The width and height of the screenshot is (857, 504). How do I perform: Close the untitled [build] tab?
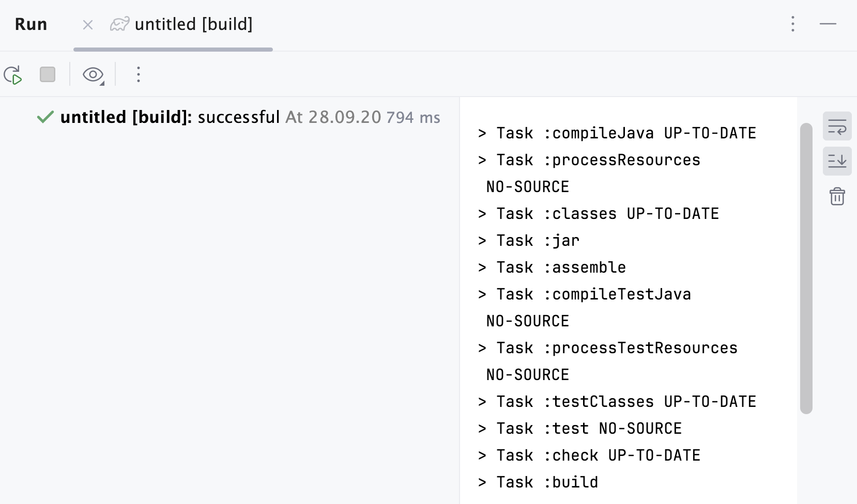(x=87, y=24)
